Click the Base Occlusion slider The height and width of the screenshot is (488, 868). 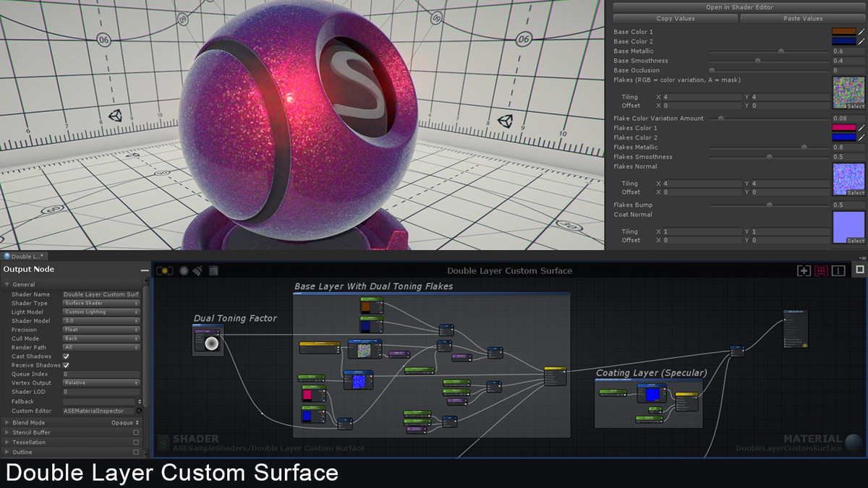769,70
